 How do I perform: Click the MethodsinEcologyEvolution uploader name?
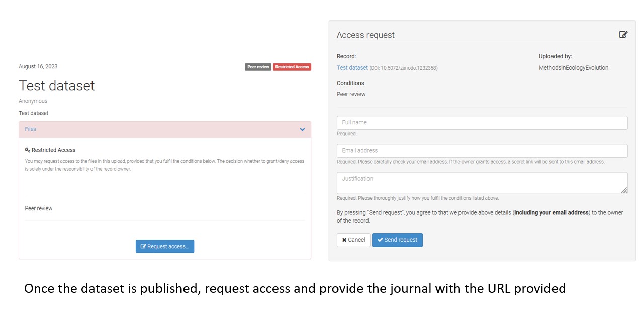point(573,68)
